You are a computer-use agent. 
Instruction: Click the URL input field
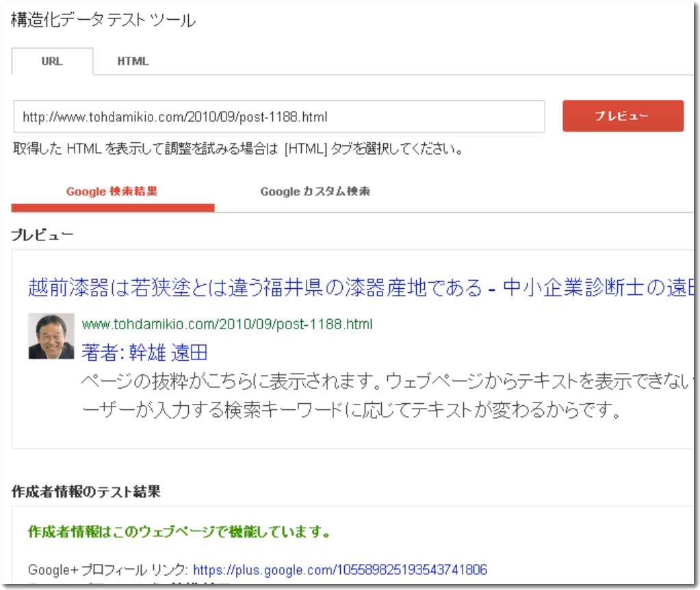(279, 116)
